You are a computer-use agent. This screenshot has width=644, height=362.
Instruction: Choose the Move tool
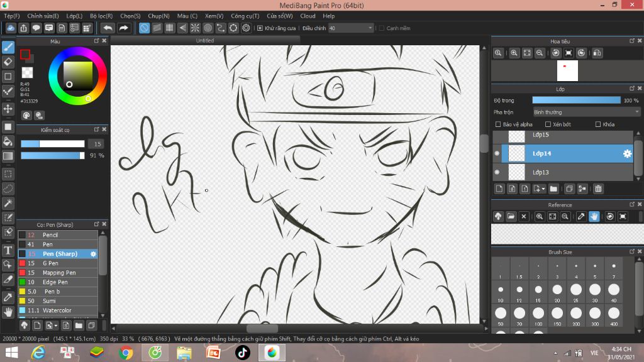[x=8, y=109]
